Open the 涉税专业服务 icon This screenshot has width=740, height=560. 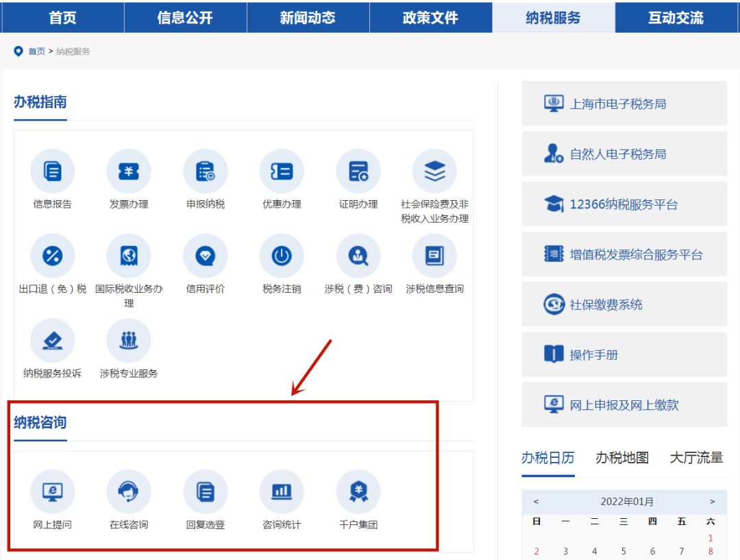click(129, 341)
